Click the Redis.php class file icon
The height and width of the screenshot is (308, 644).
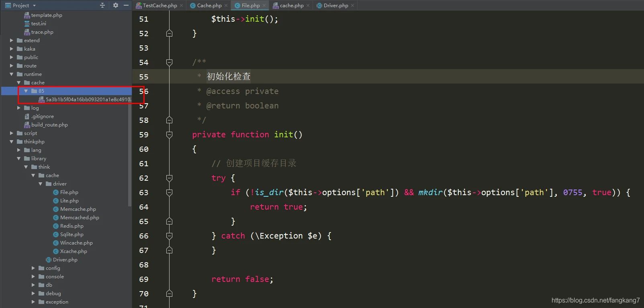coord(56,226)
